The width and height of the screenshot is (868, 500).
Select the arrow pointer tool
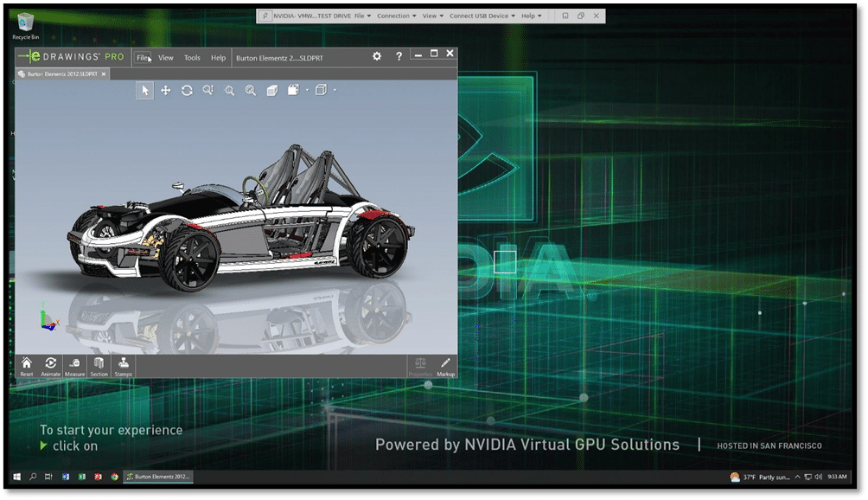point(145,90)
